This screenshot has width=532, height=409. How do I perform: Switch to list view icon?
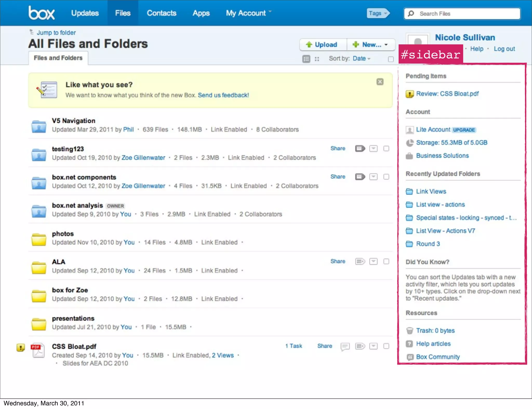[x=306, y=59]
